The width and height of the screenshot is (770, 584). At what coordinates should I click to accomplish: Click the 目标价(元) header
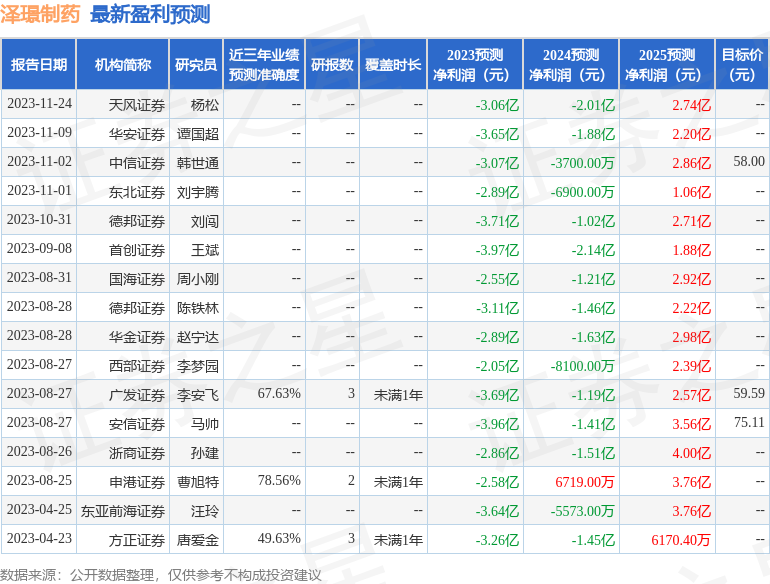pos(742,64)
